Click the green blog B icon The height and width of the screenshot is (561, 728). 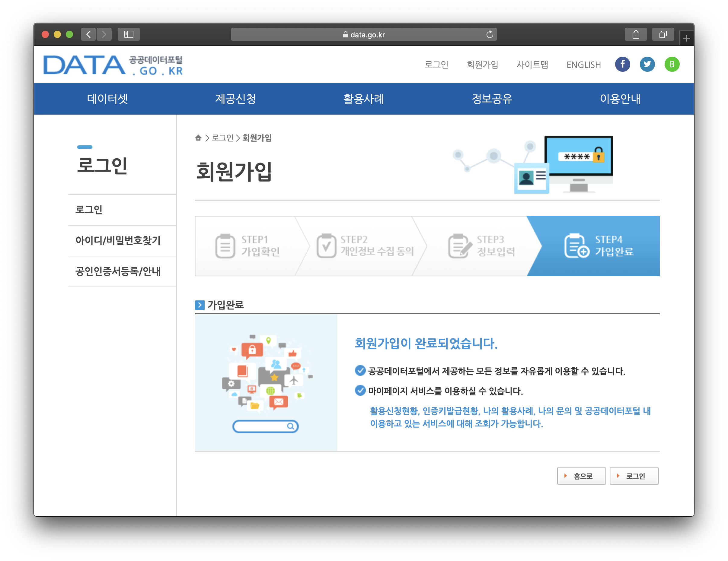[672, 64]
